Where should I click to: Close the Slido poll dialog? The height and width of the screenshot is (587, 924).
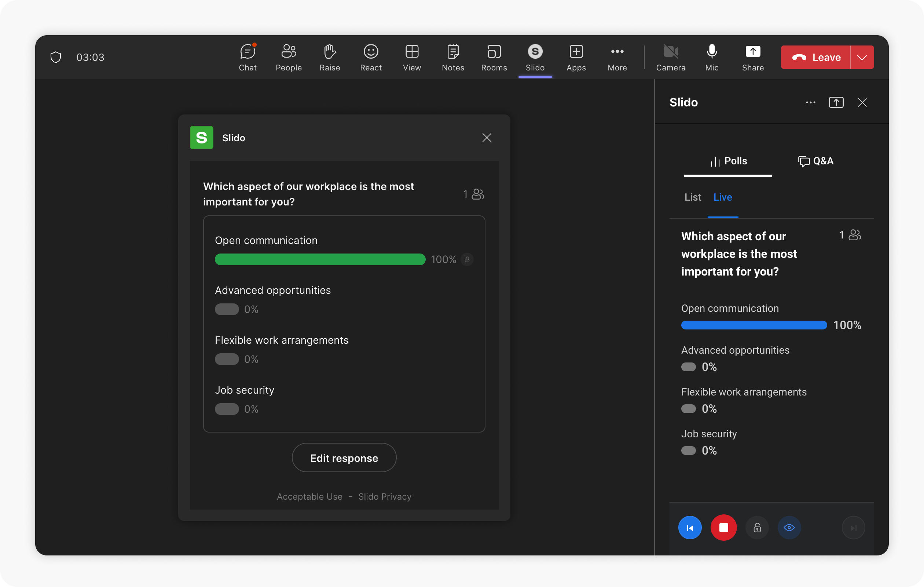click(487, 138)
